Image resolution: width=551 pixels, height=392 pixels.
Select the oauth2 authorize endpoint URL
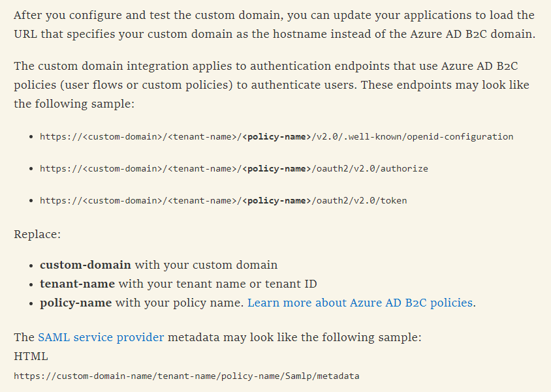(234, 168)
